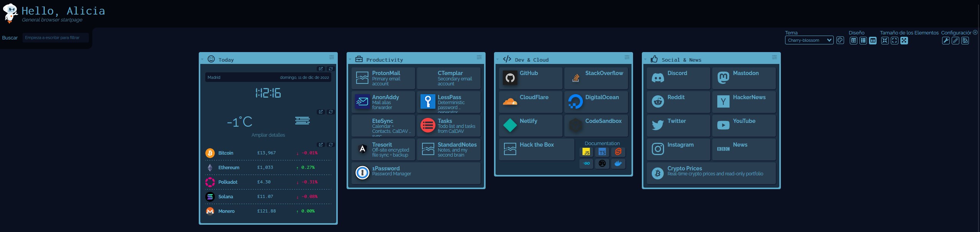The height and width of the screenshot is (232, 980).
Task: Click the pencil edit-mode icon
Action: [x=955, y=41]
